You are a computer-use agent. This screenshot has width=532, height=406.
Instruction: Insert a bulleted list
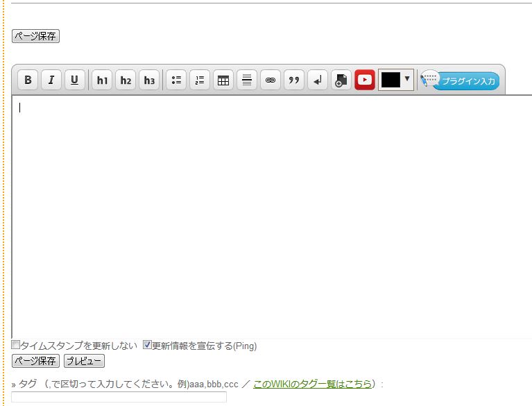(x=176, y=80)
